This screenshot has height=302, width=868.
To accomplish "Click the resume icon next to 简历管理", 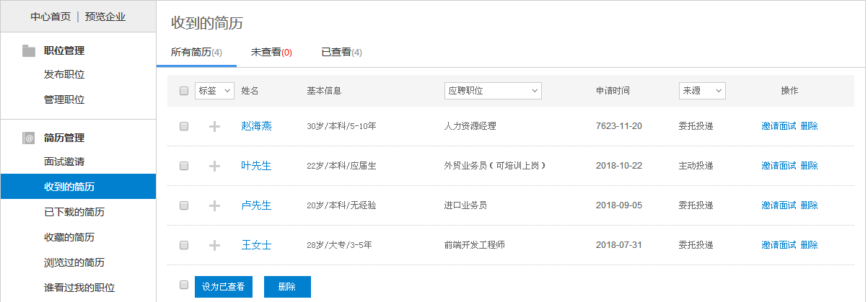I will click(x=29, y=138).
